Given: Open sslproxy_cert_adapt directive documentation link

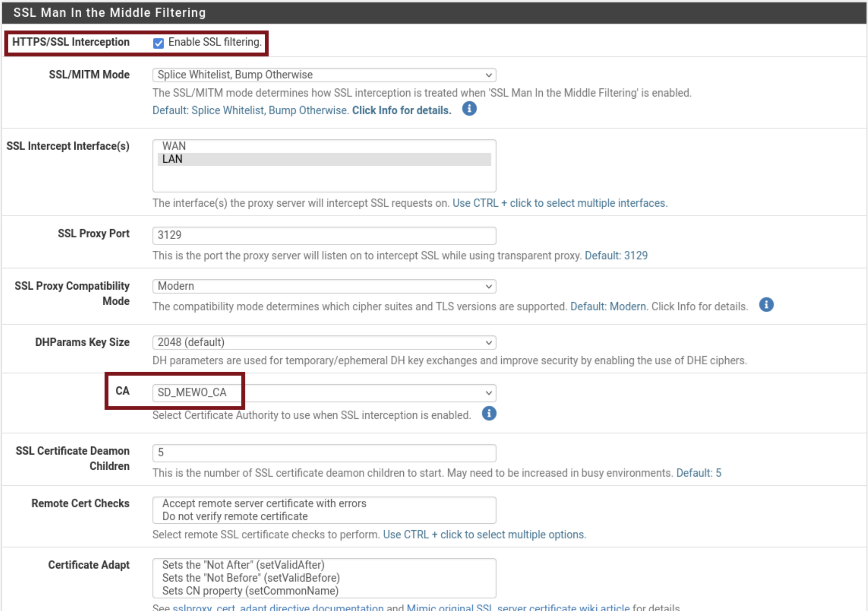Looking at the screenshot, I should click(278, 607).
